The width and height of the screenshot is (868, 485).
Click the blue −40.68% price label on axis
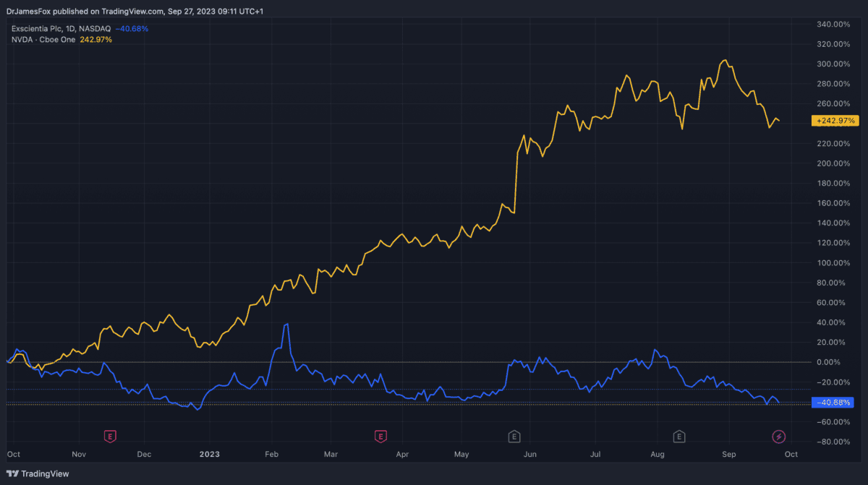[x=833, y=403]
